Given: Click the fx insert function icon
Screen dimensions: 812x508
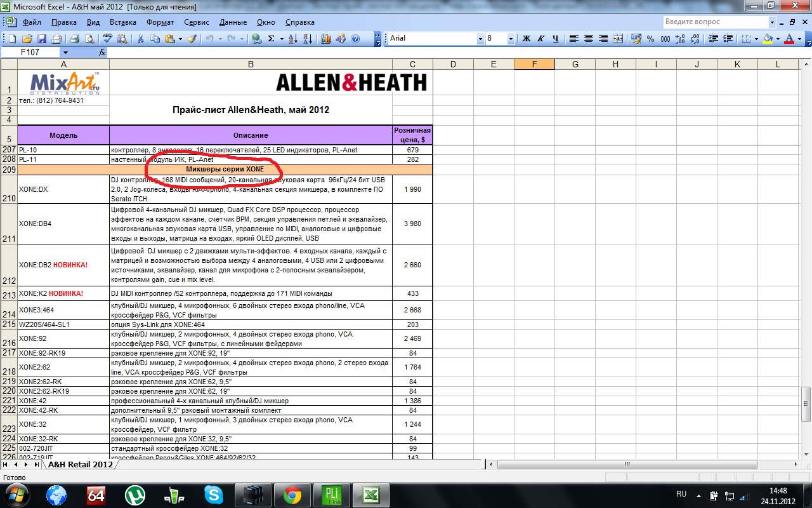Looking at the screenshot, I should (x=102, y=53).
